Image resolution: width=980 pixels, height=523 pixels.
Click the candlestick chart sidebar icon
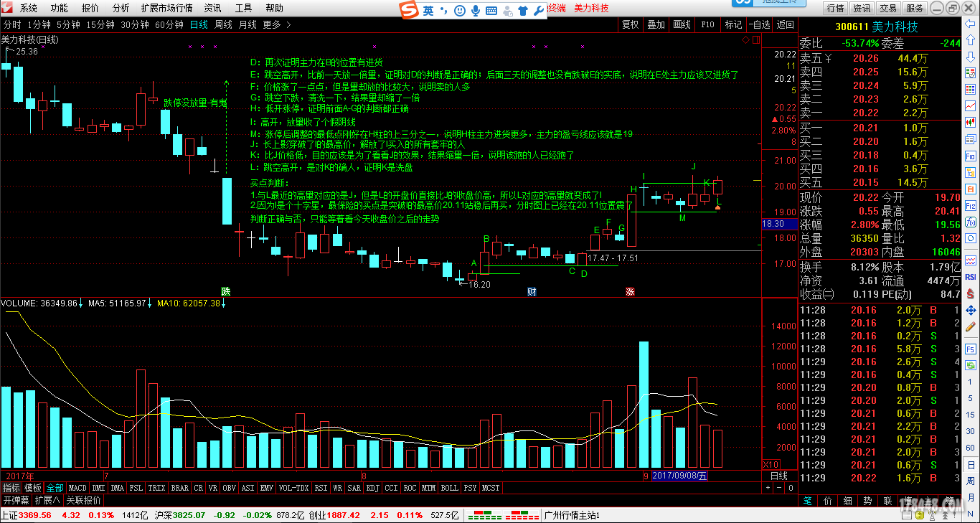[x=970, y=121]
